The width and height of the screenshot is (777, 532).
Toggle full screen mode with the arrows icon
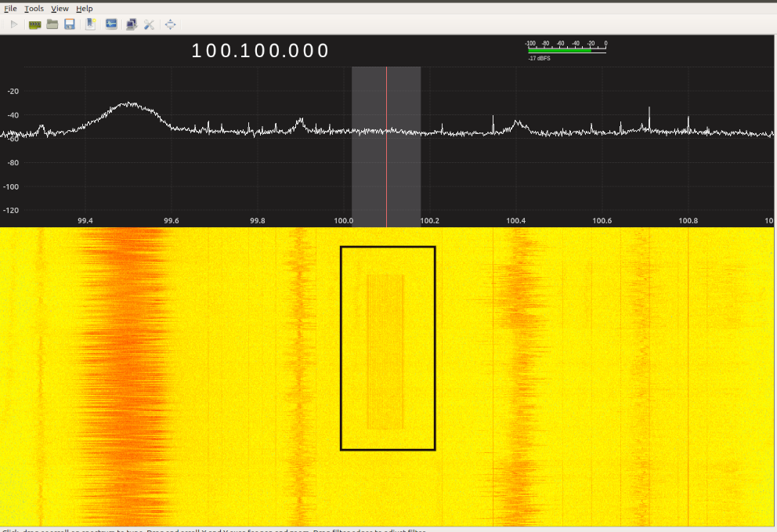pyautogui.click(x=170, y=24)
